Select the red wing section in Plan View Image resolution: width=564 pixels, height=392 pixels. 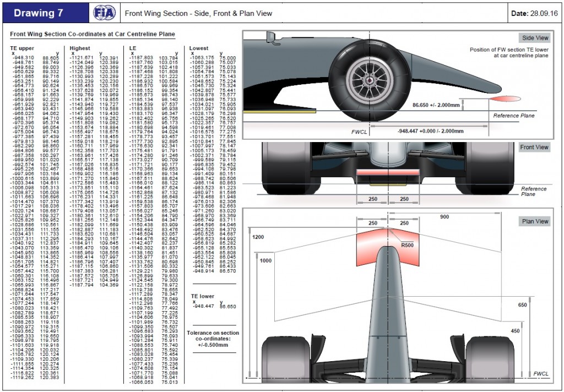coord(388,247)
